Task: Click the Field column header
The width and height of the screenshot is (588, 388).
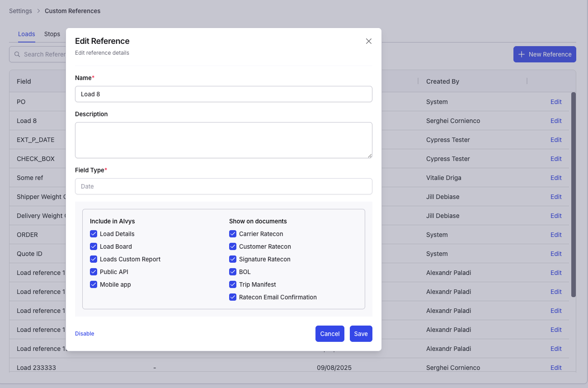Action: 24,81
